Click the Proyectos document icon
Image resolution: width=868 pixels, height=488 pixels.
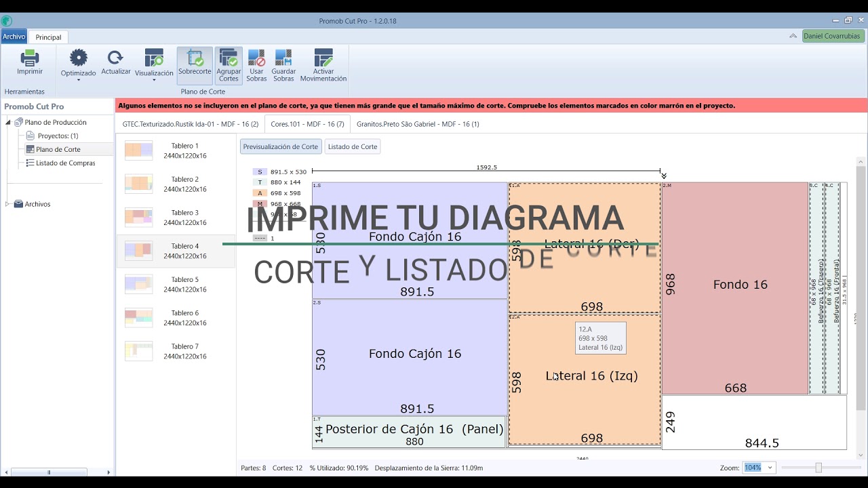click(31, 136)
